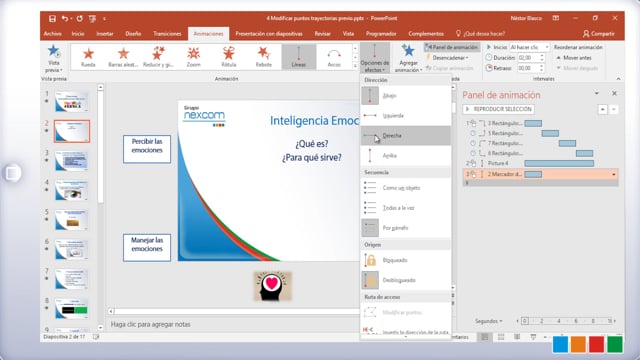
Task: Click Picture 4 timeline duration bar
Action: click(559, 163)
